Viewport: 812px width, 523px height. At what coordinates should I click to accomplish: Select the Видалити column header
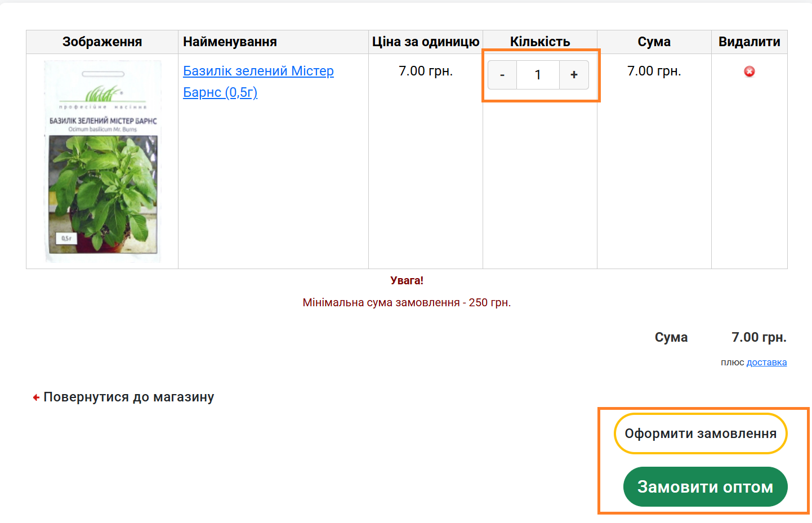[749, 42]
